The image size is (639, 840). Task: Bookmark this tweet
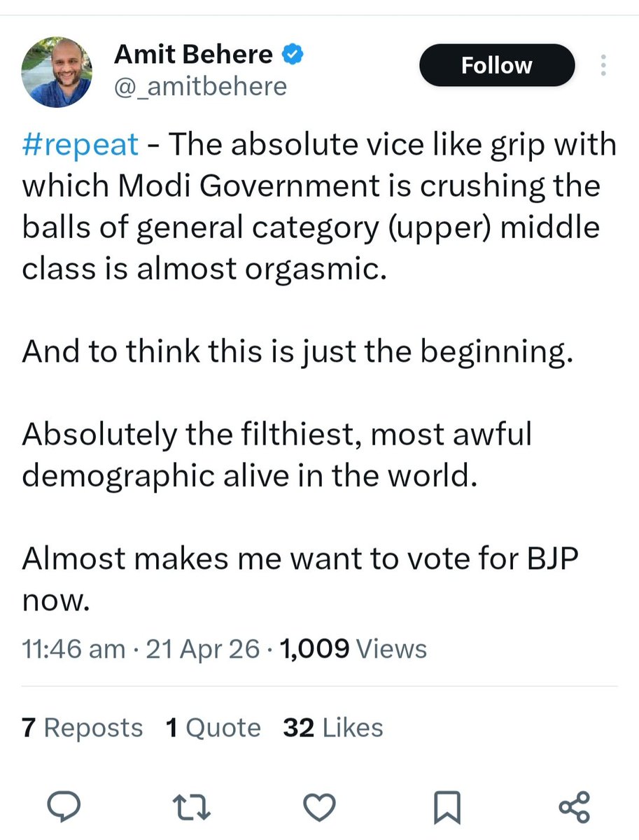(x=446, y=807)
